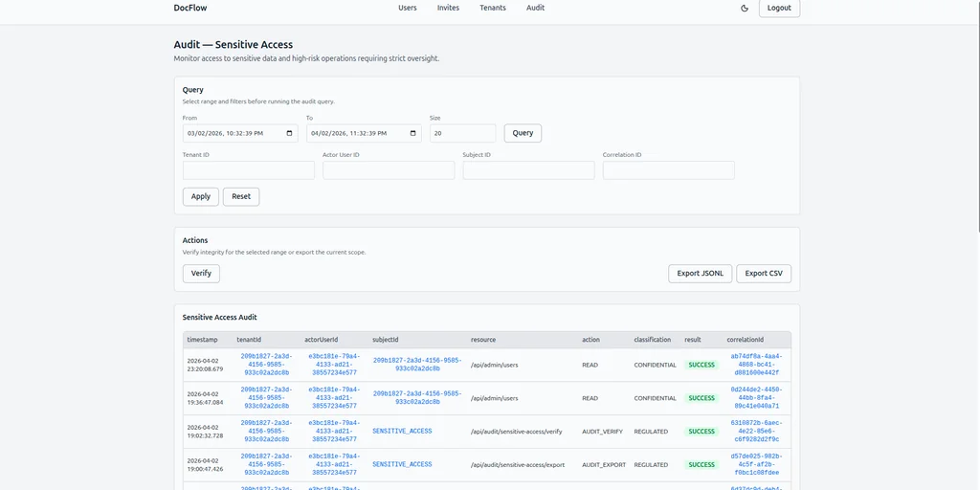Switch to the Tenants tab
The width and height of the screenshot is (980, 490).
[493, 8]
